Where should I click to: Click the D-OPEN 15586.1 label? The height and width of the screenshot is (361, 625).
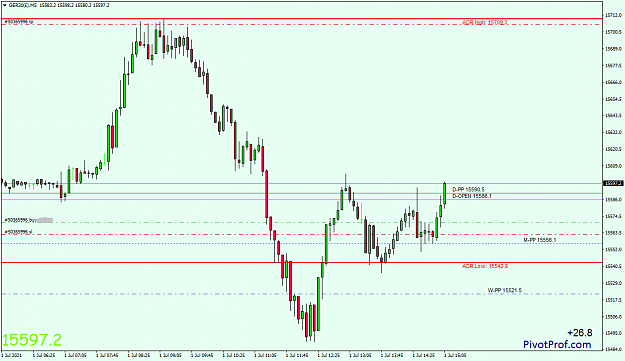pyautogui.click(x=472, y=196)
